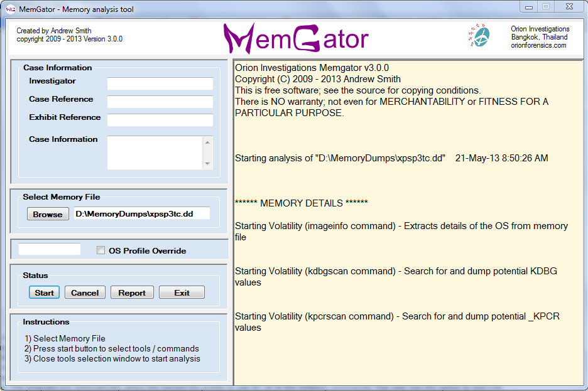588x391 pixels.
Task: Click 'Close tools selection window' instruction line
Action: 112,358
